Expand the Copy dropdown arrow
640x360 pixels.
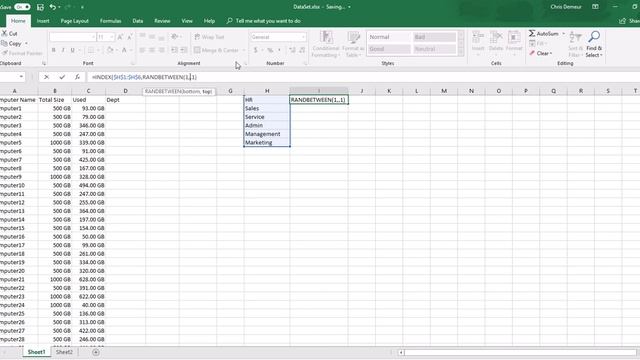27,43
